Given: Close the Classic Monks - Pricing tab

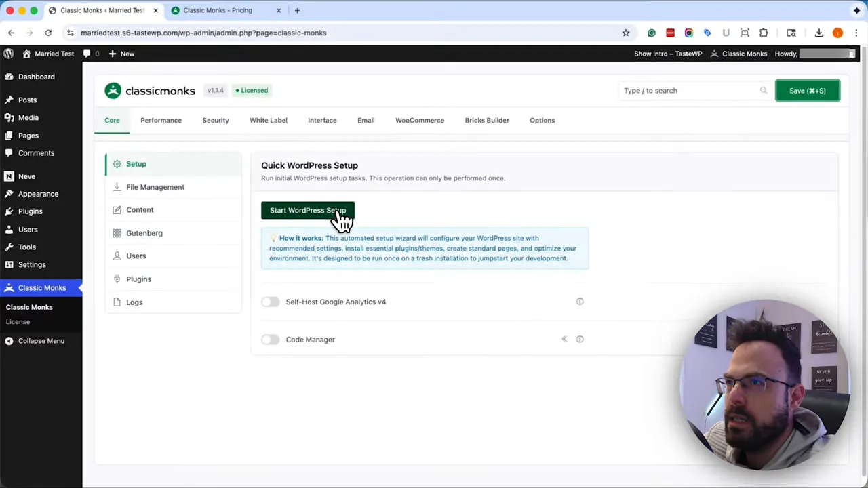Looking at the screenshot, I should coord(279,10).
